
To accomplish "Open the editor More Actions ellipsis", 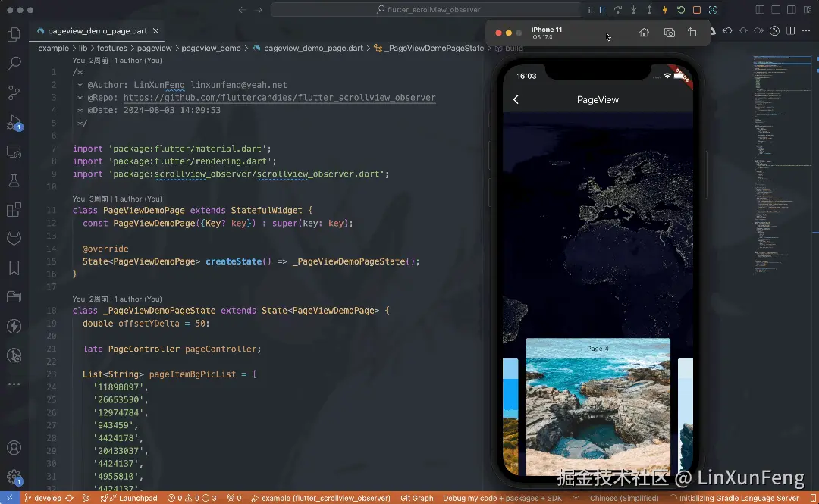I will pyautogui.click(x=806, y=31).
